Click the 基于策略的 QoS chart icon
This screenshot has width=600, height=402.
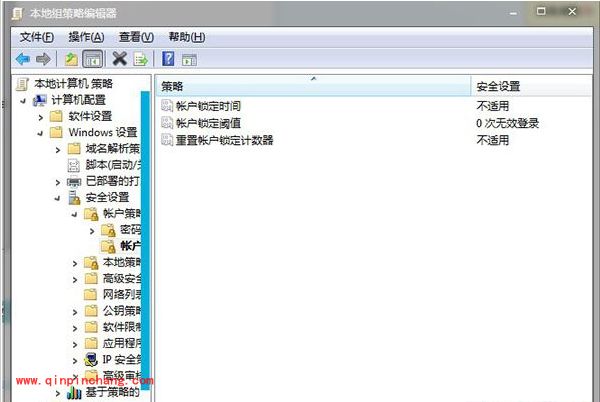74,392
